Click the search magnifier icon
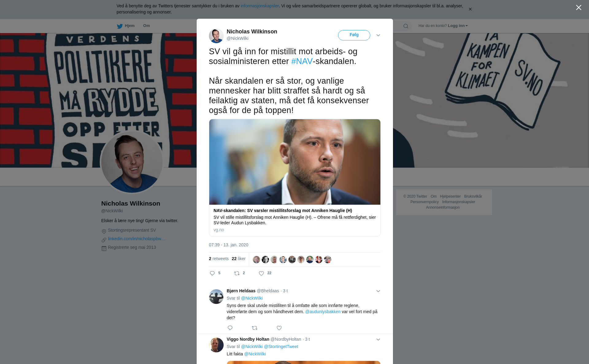The width and height of the screenshot is (589, 364). (406, 26)
